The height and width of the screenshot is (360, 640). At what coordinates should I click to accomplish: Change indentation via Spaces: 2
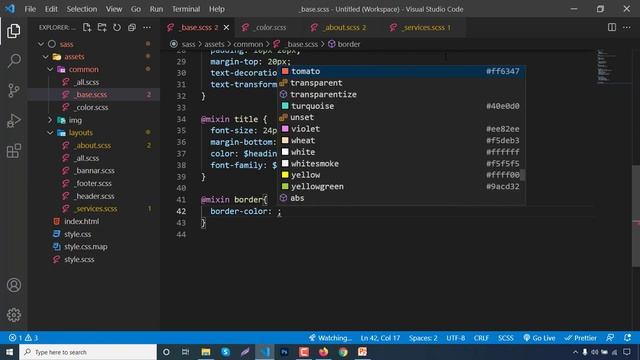[423, 338]
